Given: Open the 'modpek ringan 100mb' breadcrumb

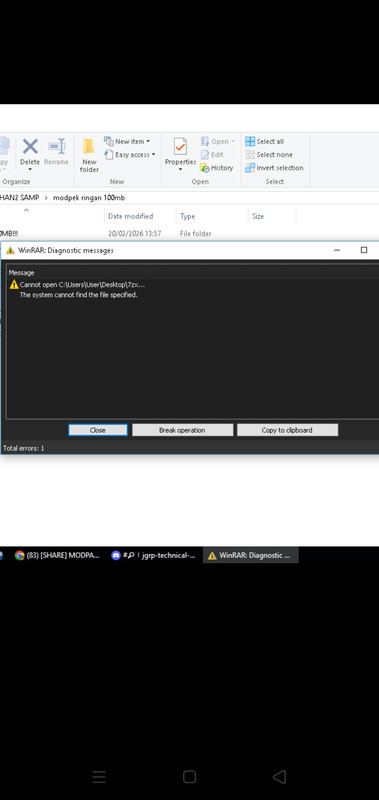Looking at the screenshot, I should coord(89,197).
